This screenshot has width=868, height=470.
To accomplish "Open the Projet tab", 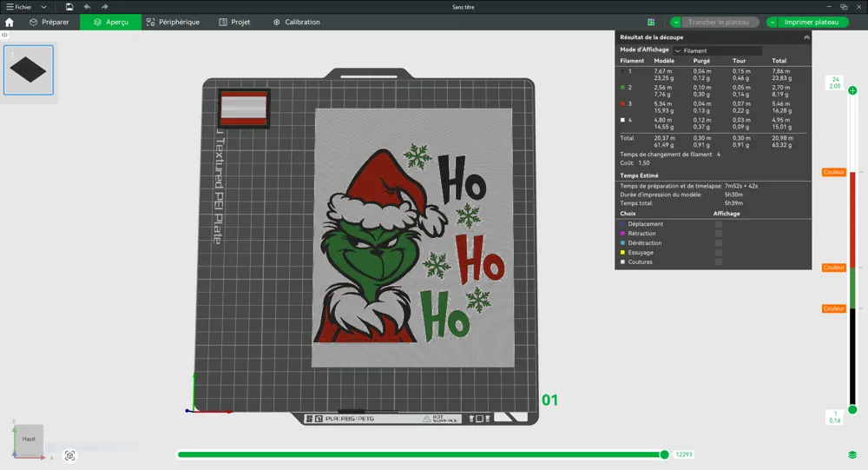I will [x=234, y=23].
